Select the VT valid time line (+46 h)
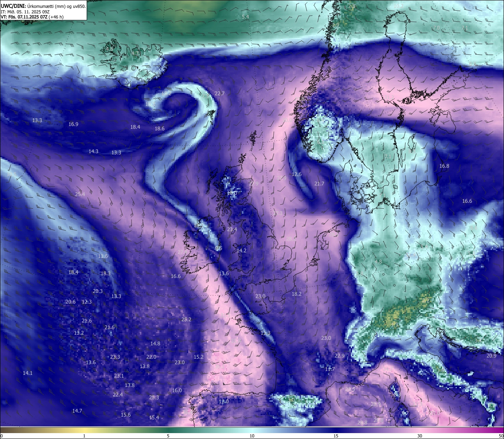504x439 pixels. tap(32, 17)
